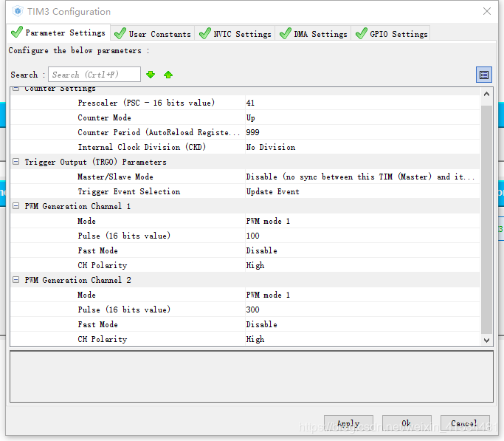Toggle the parameter description list view icon

(484, 75)
